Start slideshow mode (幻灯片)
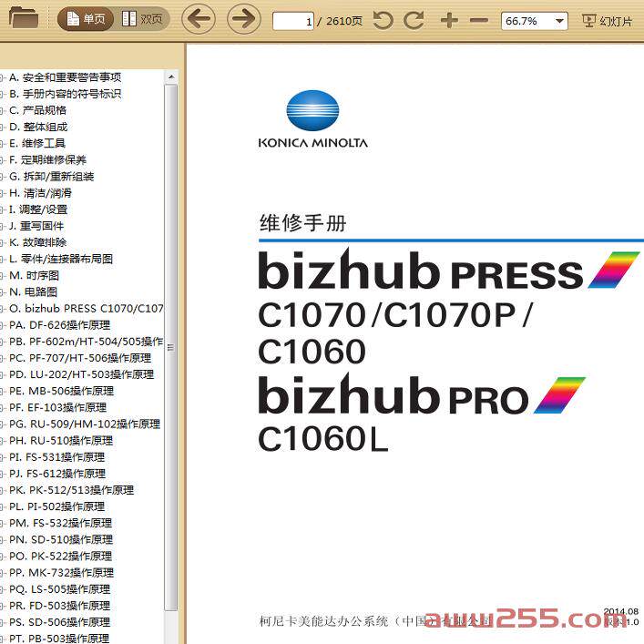The width and height of the screenshot is (644, 644). 608,21
